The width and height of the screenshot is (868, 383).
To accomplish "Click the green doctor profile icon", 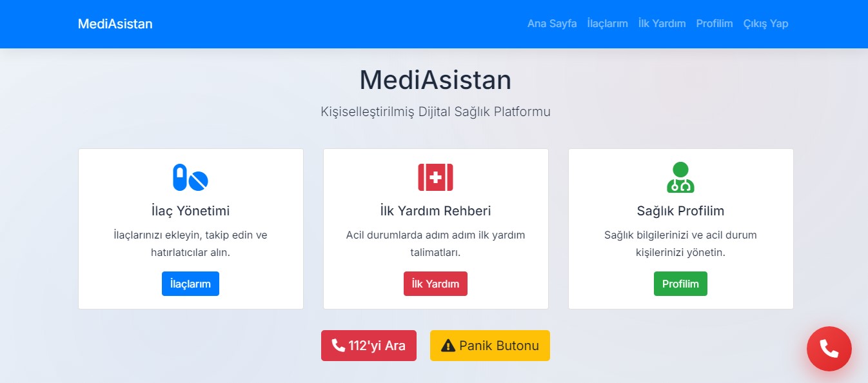I will (680, 176).
